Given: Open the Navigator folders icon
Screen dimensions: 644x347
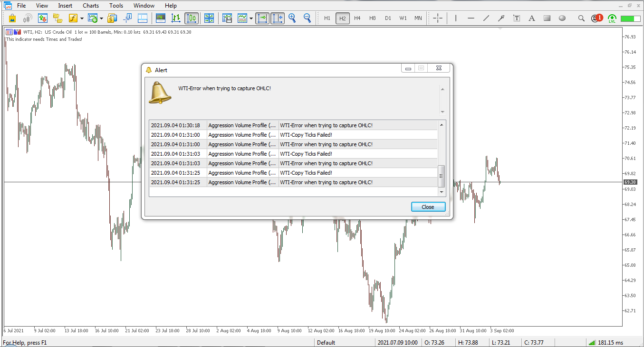Looking at the screenshot, I should [58, 19].
